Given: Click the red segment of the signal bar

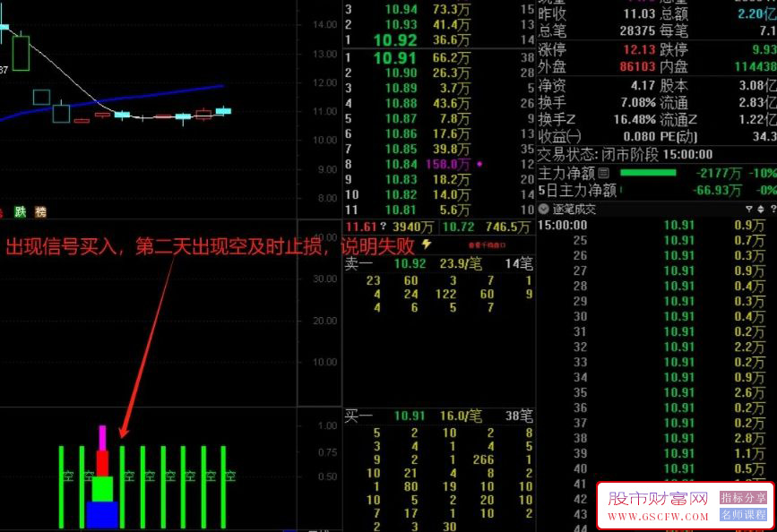Looking at the screenshot, I should [102, 464].
